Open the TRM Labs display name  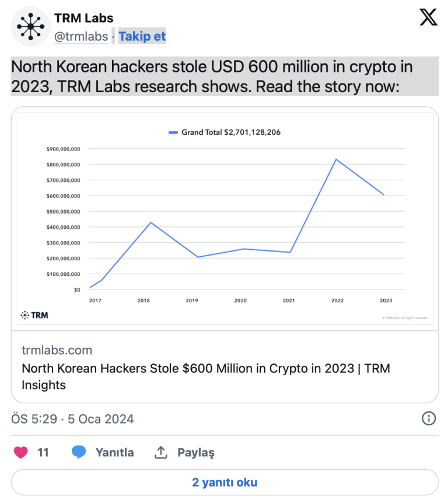[84, 19]
